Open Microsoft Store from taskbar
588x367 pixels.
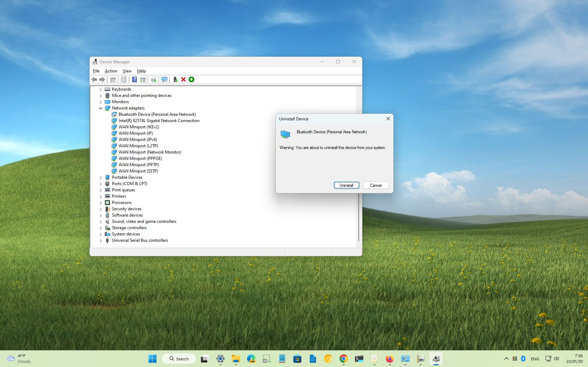coord(297,359)
